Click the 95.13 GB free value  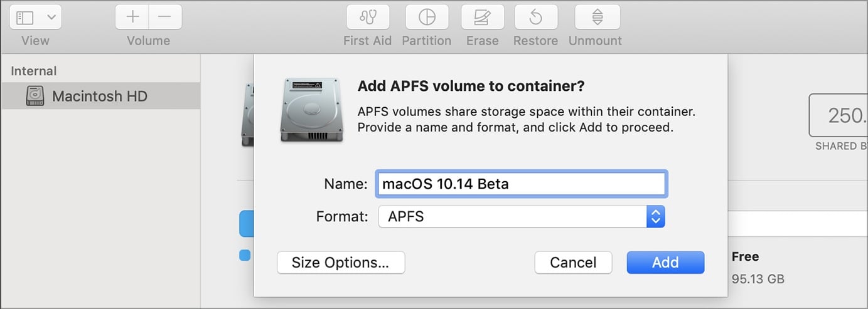[x=758, y=279]
